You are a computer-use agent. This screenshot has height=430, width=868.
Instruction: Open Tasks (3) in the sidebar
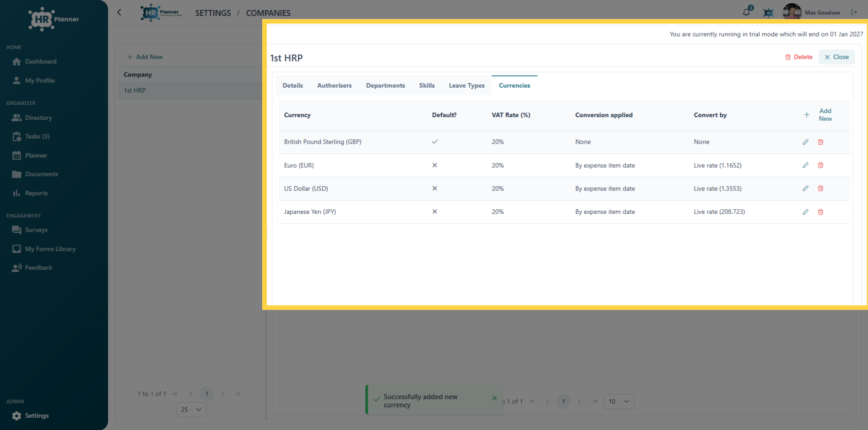tap(37, 137)
